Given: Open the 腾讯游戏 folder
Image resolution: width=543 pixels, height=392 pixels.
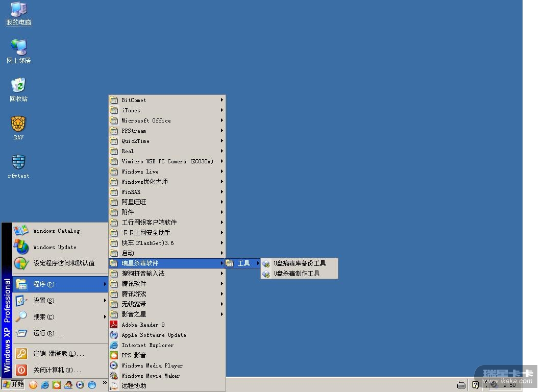Looking at the screenshot, I should click(167, 294).
